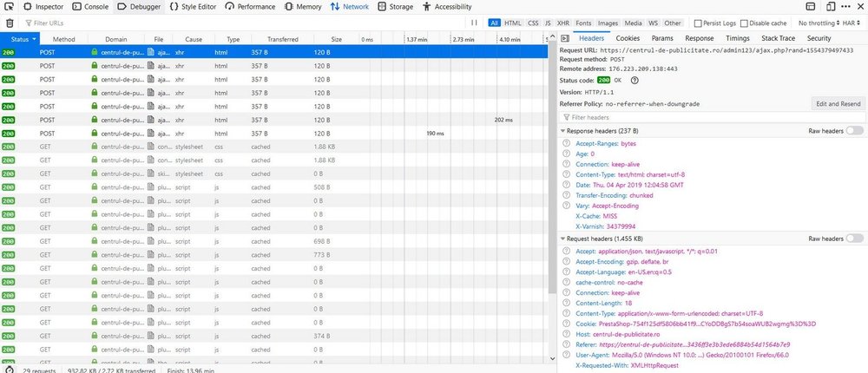868x373 pixels.
Task: Enable Persist Logs checkbox
Action: click(x=698, y=23)
